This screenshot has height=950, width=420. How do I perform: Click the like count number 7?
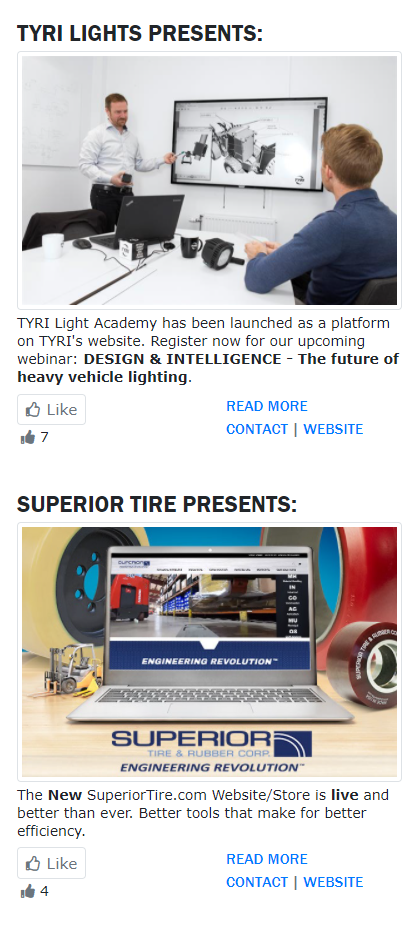(44, 437)
